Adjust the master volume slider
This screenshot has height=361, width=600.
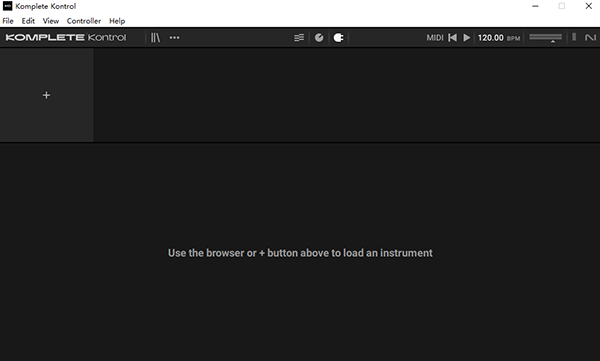click(546, 38)
